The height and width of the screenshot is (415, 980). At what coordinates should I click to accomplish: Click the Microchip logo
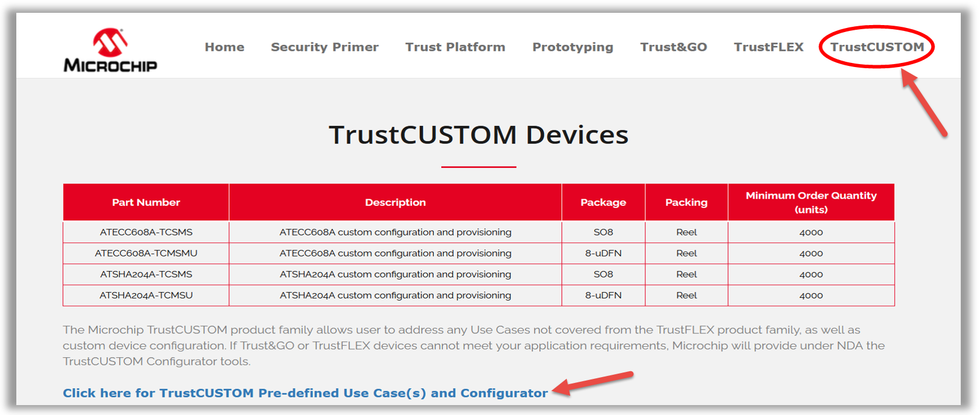point(110,50)
